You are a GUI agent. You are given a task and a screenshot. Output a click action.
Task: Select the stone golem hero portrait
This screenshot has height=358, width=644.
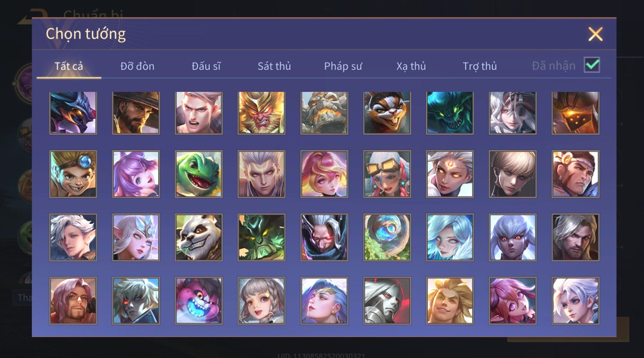324,113
